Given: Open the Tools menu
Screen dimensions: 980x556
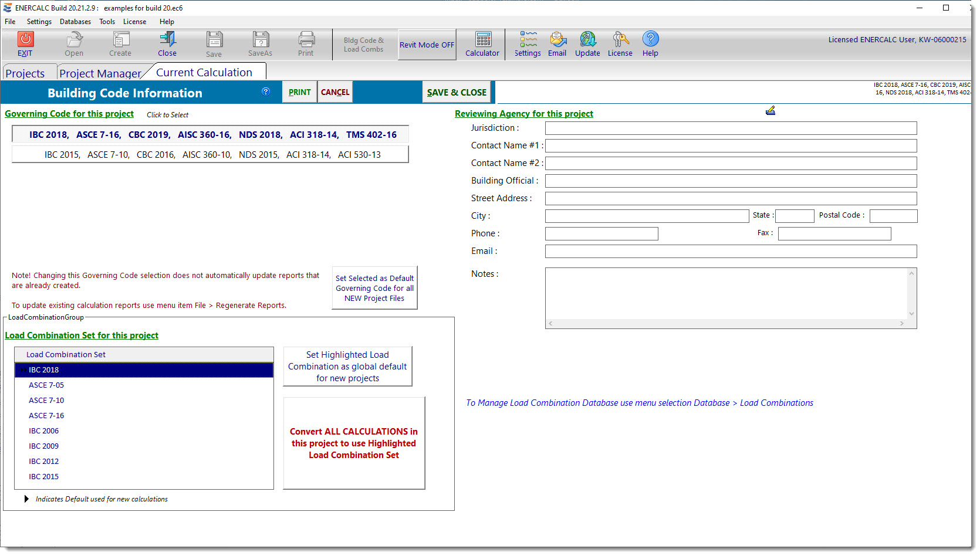Looking at the screenshot, I should pyautogui.click(x=107, y=22).
